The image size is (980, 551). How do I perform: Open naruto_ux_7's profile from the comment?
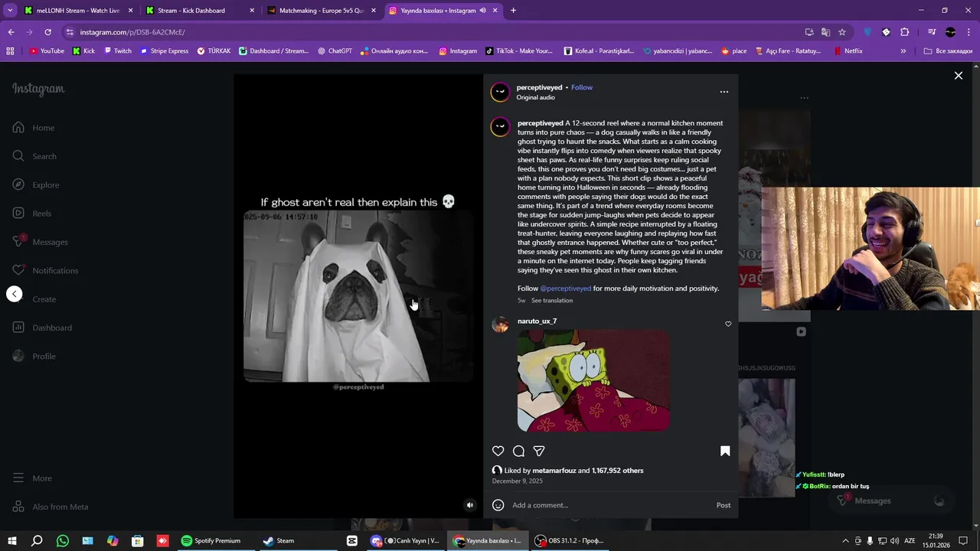coord(537,321)
